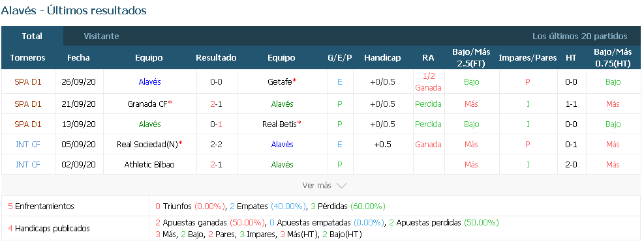
Task: Click the Fecha column header
Action: tap(78, 58)
